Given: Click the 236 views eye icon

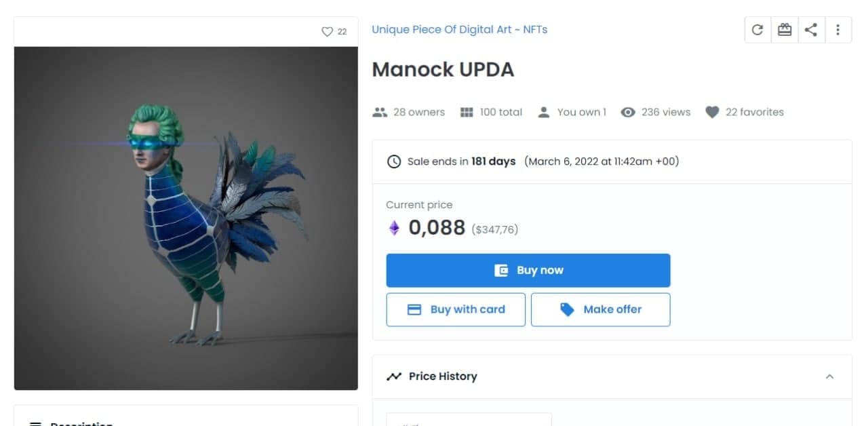Looking at the screenshot, I should [629, 113].
